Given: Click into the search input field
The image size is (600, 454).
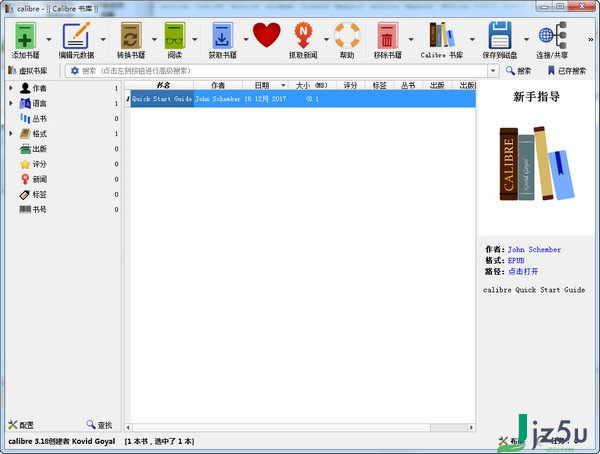Looking at the screenshot, I should click(x=283, y=71).
